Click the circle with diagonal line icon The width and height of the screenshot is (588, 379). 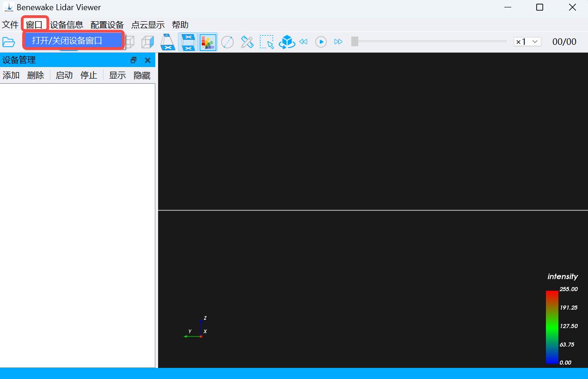227,42
